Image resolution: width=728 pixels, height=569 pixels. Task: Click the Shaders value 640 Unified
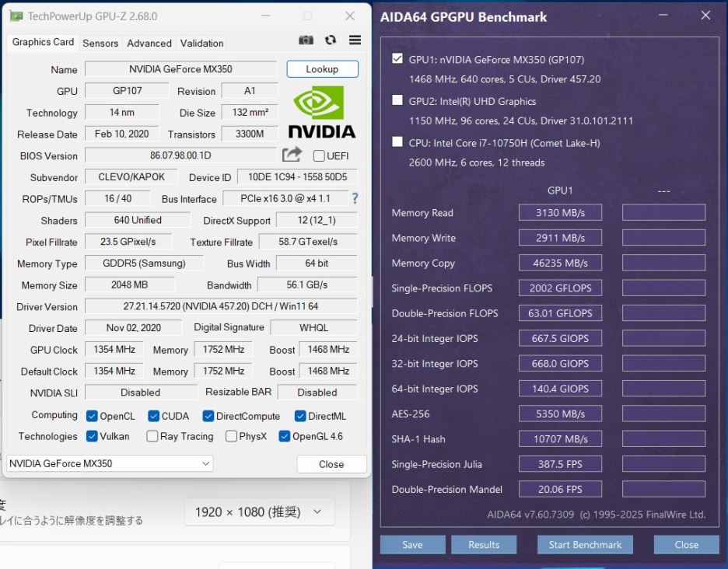point(138,220)
